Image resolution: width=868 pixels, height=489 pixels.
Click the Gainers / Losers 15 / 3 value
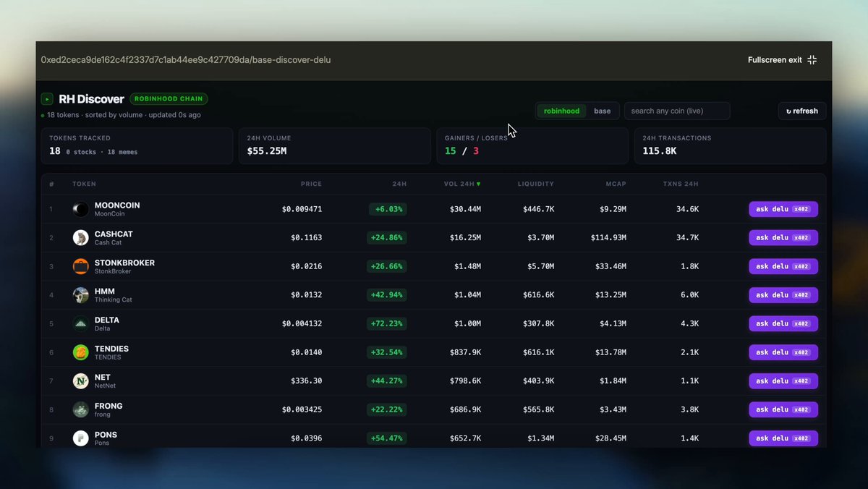[461, 151]
